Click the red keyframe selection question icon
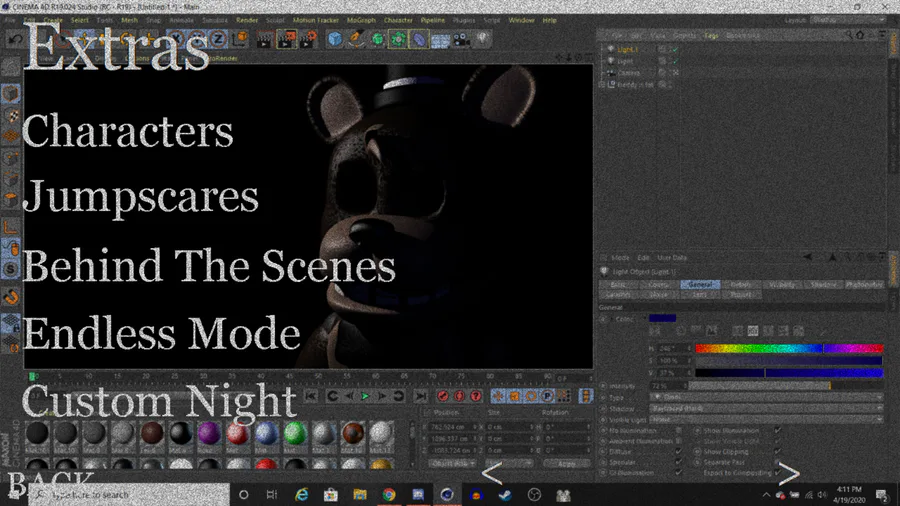Image resolution: width=900 pixels, height=506 pixels. 476,396
